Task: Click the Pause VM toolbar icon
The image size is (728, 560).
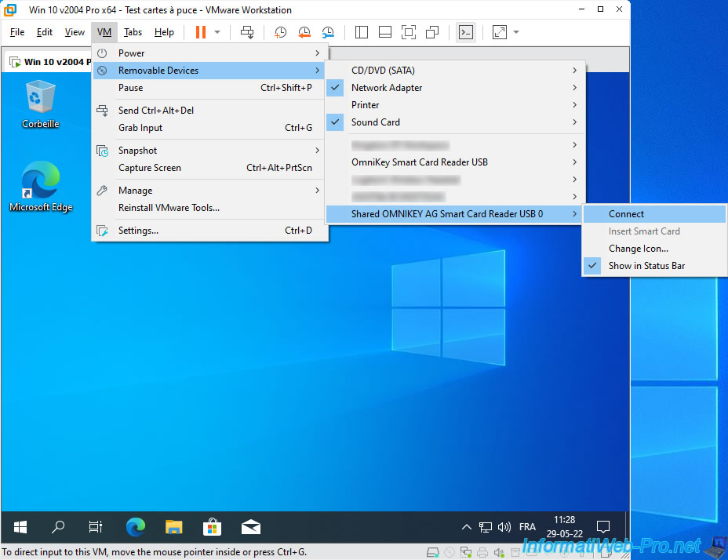Action: click(x=201, y=32)
